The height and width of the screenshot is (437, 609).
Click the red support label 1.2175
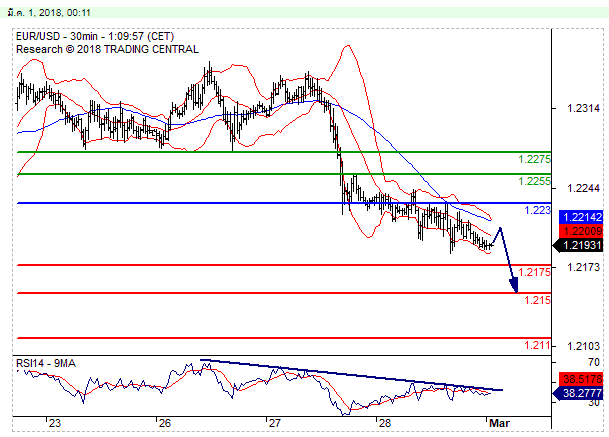pyautogui.click(x=534, y=272)
